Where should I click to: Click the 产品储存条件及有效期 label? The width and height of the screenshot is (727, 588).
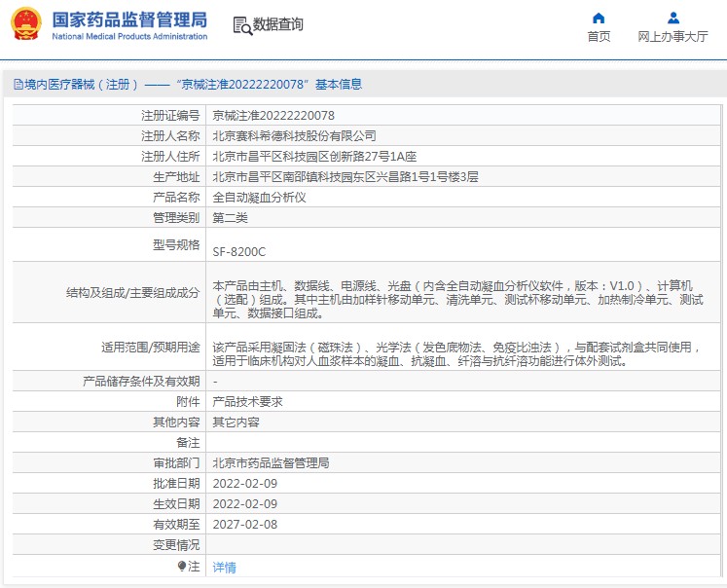pos(141,382)
